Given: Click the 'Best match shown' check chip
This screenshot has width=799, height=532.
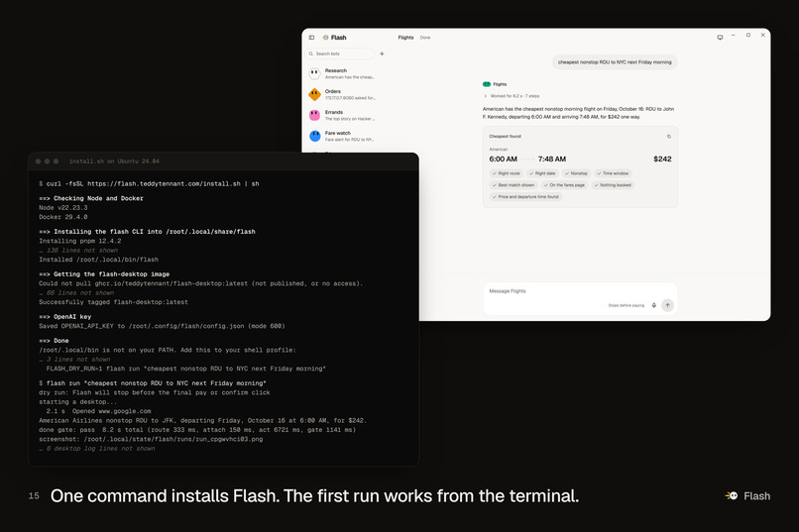Looking at the screenshot, I should click(x=514, y=185).
